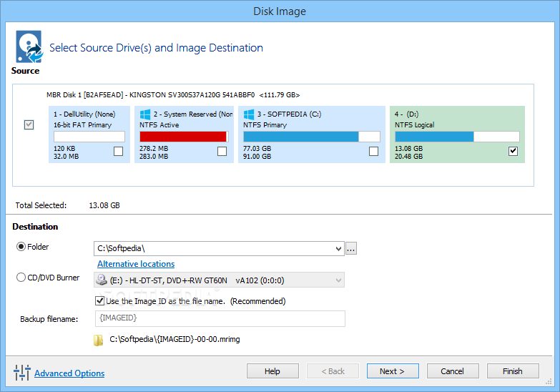Click the Next > button
Viewport: 560px width, 392px height.
pos(393,371)
